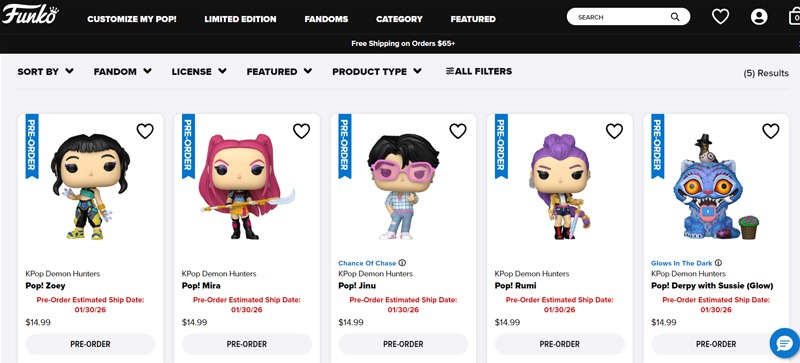Open All Filters panel
This screenshot has height=363, width=800.
point(479,71)
